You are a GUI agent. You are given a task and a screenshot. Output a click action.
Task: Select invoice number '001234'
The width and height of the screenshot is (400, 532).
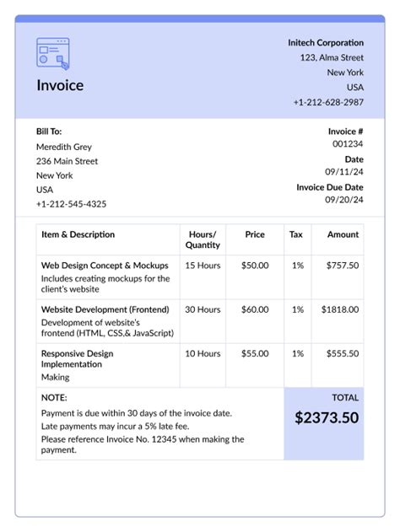pyautogui.click(x=348, y=144)
